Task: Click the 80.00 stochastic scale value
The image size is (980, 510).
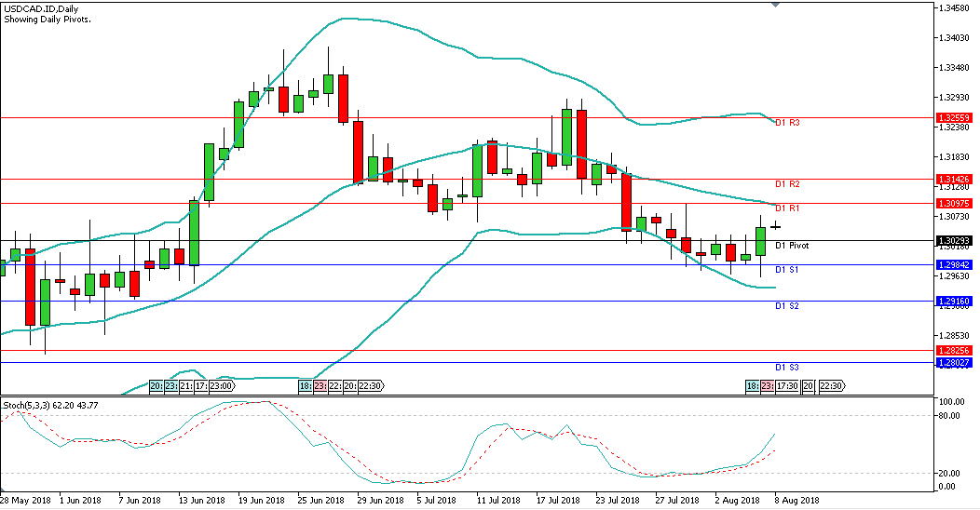Action: [x=950, y=416]
